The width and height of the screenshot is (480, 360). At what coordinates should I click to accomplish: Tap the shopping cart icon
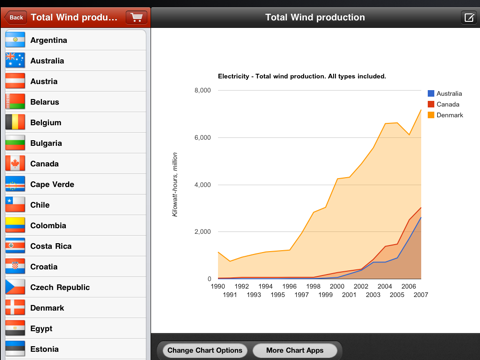click(136, 17)
